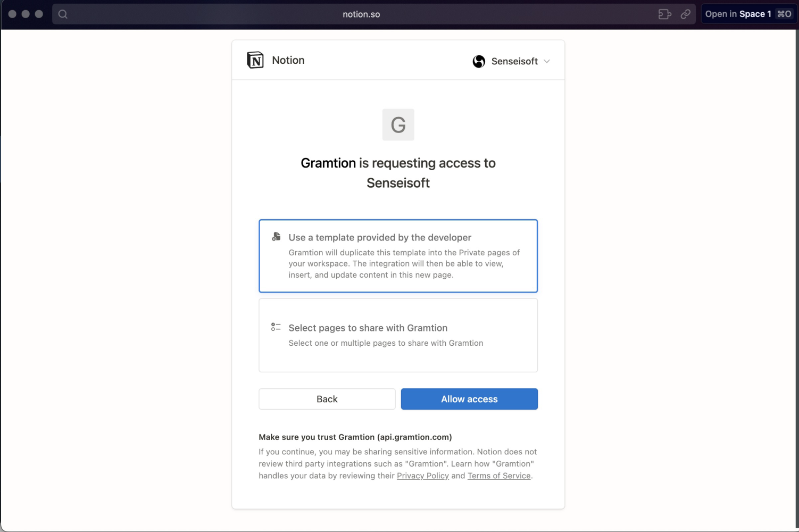Viewport: 799px width, 532px height.
Task: Click the Notion title text in header
Action: [288, 60]
